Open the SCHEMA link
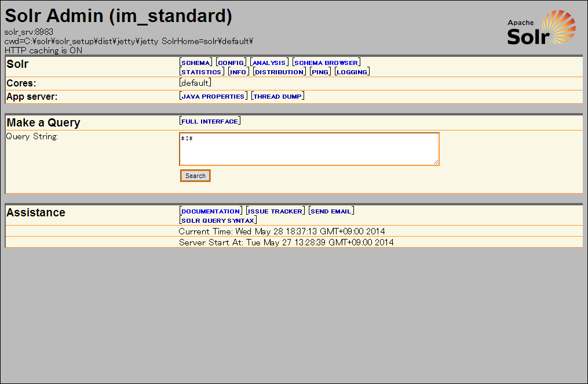 tap(196, 63)
